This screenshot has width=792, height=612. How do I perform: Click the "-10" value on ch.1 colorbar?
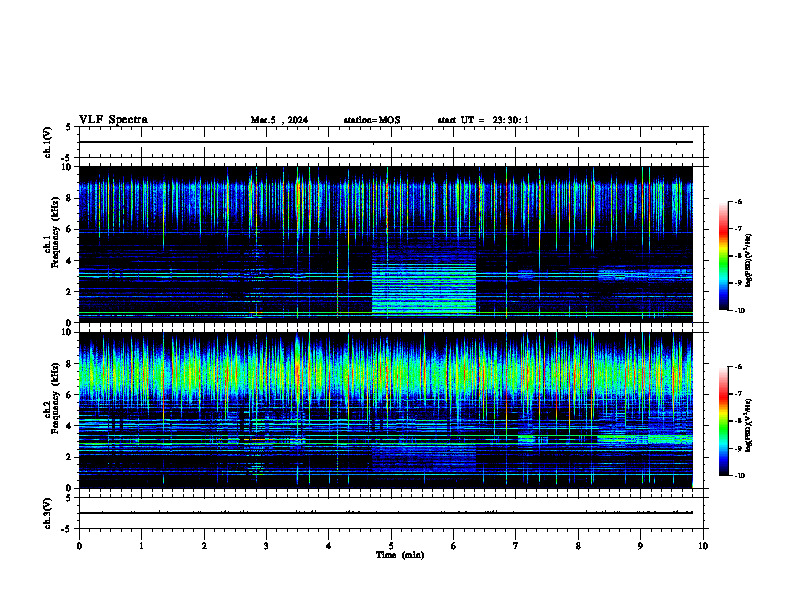pos(739,311)
